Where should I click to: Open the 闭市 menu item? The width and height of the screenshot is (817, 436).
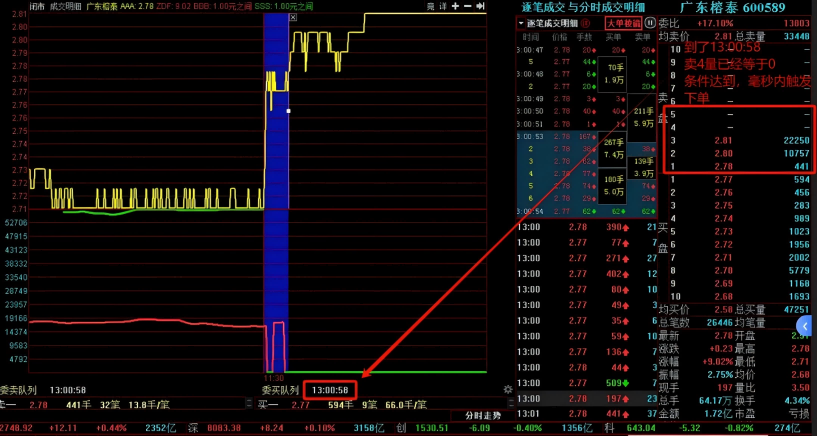(35, 6)
